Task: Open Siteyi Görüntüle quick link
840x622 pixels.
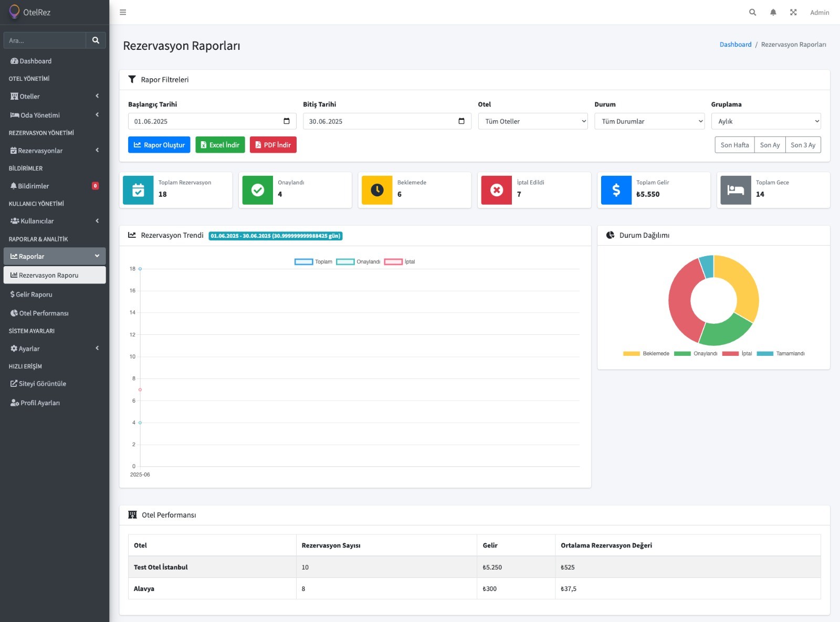Action: point(55,384)
